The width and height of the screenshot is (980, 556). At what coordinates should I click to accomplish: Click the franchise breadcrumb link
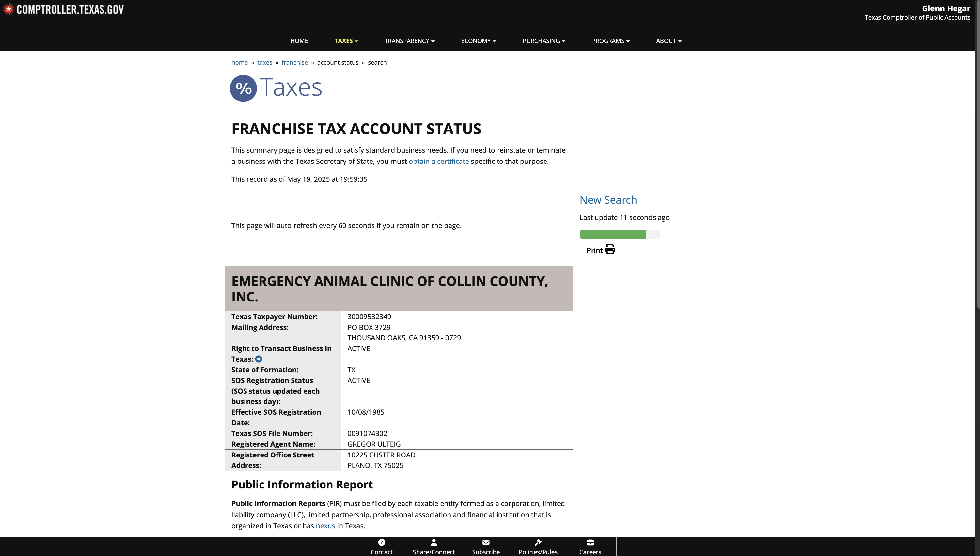294,62
